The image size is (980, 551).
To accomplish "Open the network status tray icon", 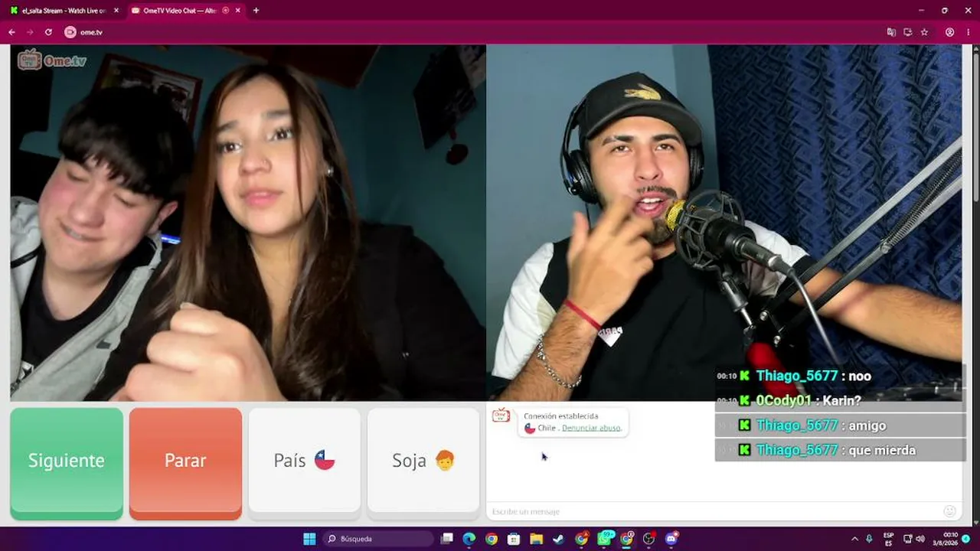I will coord(908,539).
